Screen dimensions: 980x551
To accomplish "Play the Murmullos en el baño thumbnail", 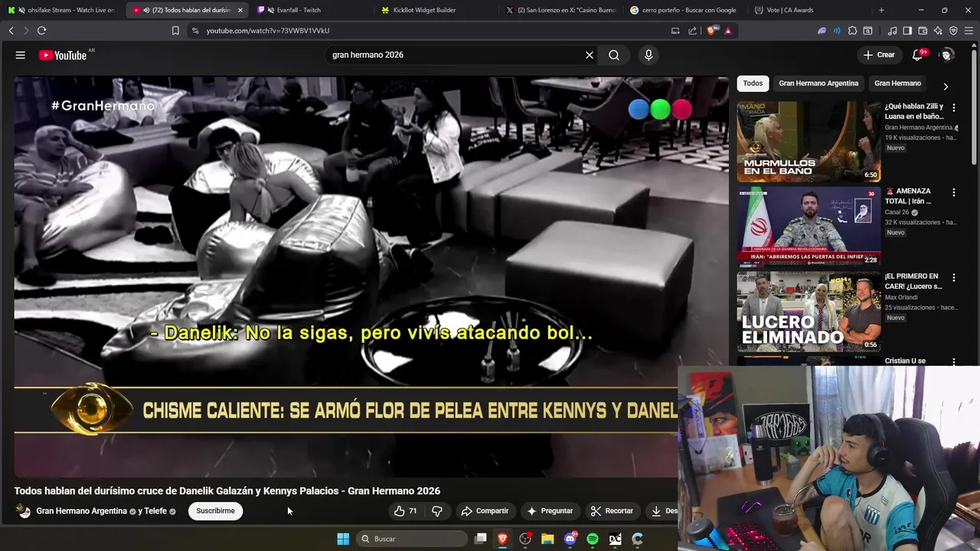I will click(808, 142).
